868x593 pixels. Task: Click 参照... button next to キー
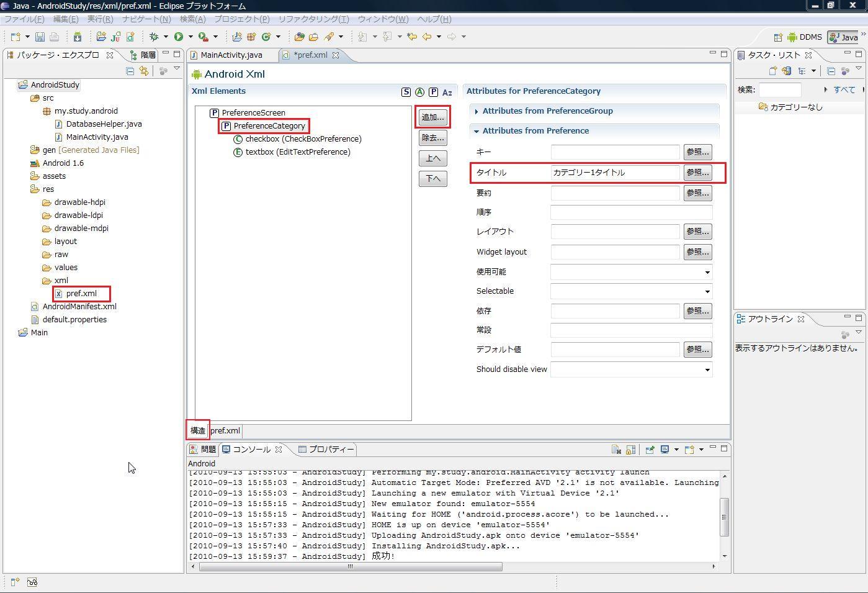(x=697, y=152)
